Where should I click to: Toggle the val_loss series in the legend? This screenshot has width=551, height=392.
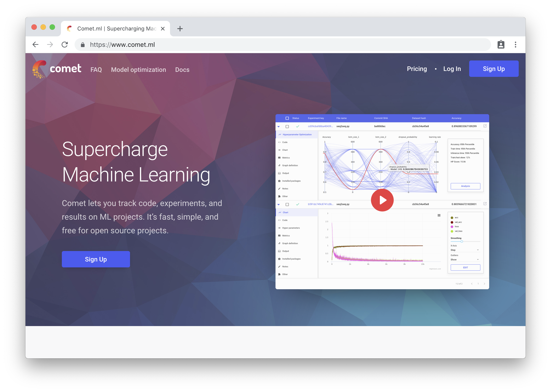[x=456, y=231]
